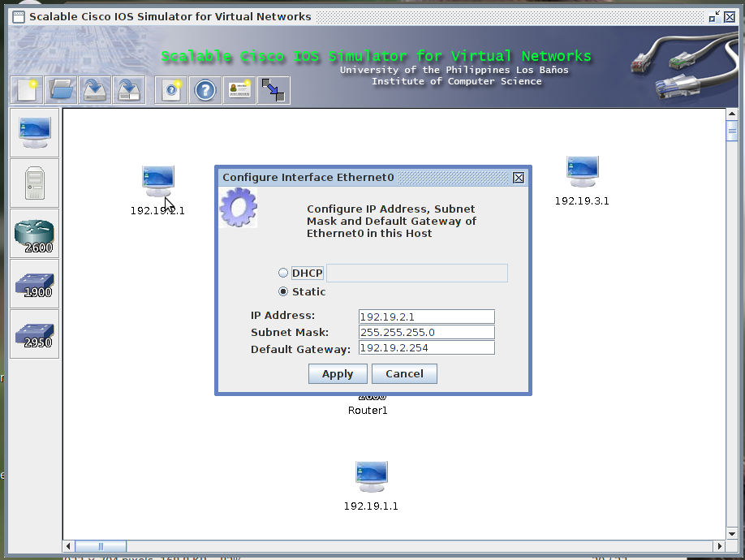Click the host computer 192.19.1.1 on canvas
This screenshot has height=560, width=745.
coord(372,477)
